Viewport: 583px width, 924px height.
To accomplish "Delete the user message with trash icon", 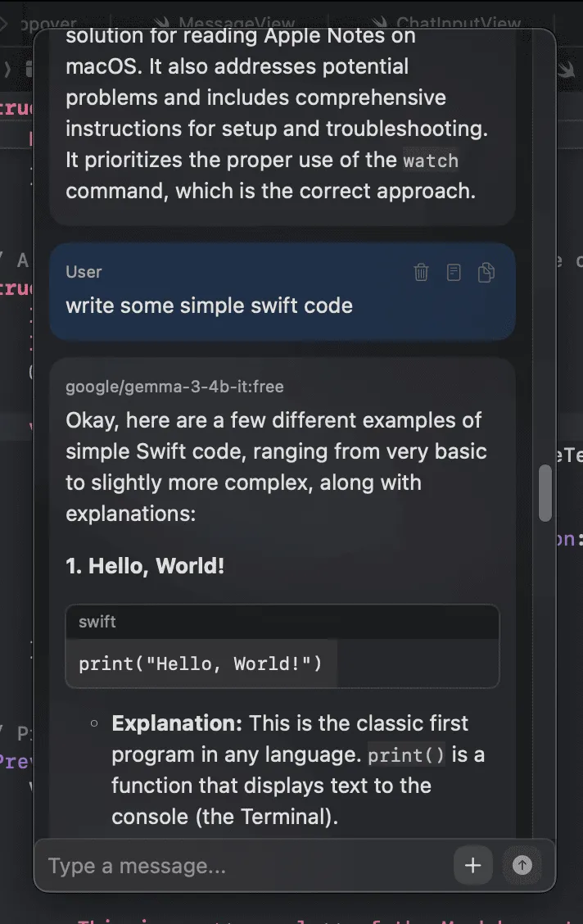I will coord(421,273).
